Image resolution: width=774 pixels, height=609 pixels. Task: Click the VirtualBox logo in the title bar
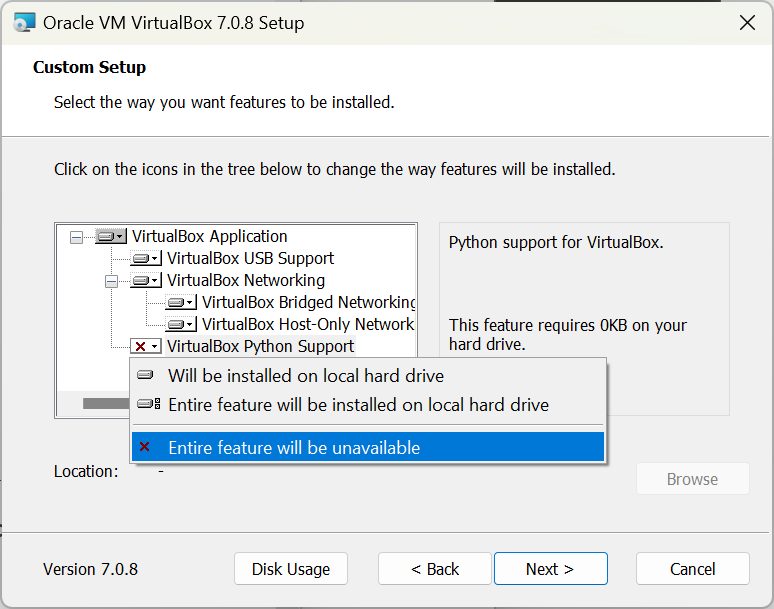[x=21, y=22]
